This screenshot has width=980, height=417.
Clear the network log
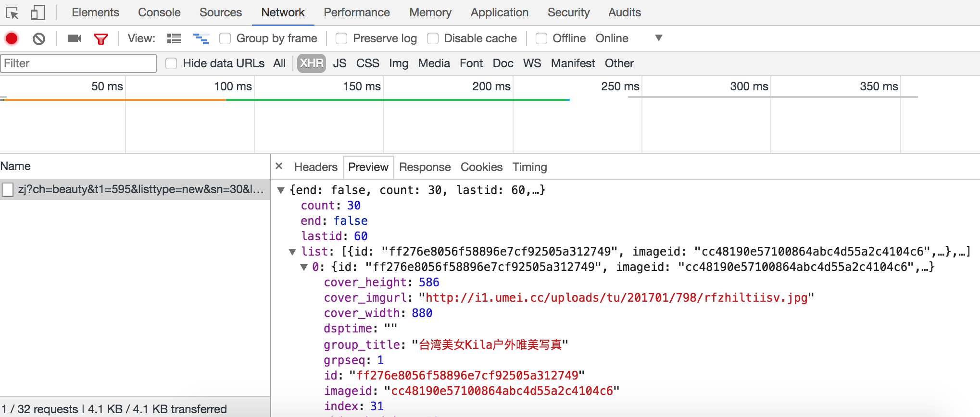[x=39, y=38]
